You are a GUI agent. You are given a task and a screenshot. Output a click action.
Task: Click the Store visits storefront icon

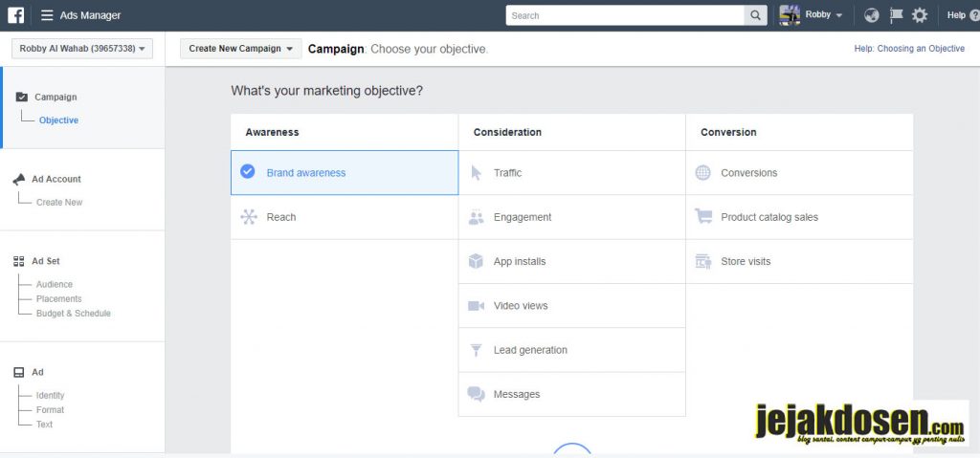(703, 261)
